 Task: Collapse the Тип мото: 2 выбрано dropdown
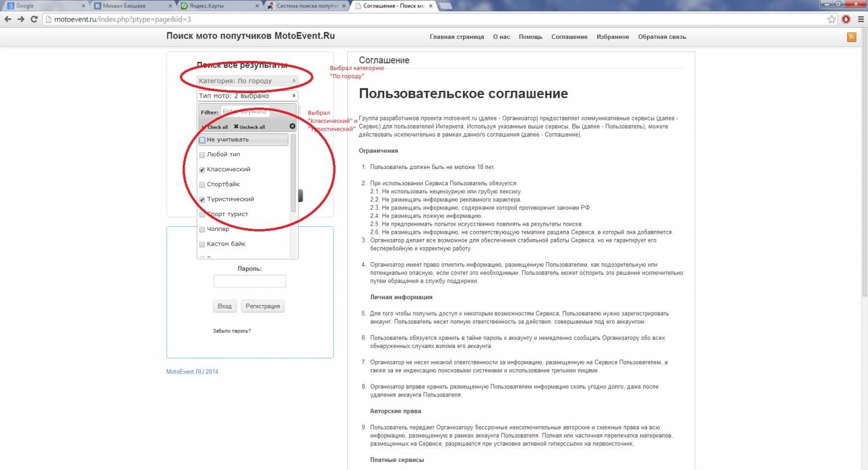click(248, 96)
